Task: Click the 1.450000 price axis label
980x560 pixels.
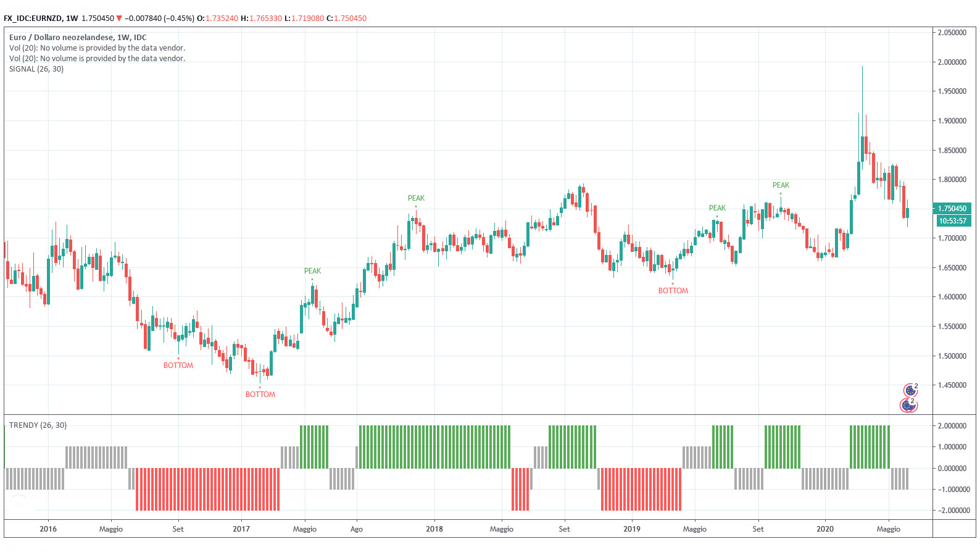Action: (952, 385)
